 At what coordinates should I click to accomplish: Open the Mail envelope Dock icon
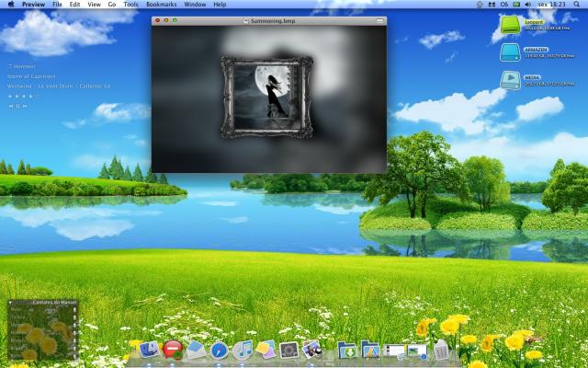[x=196, y=350]
